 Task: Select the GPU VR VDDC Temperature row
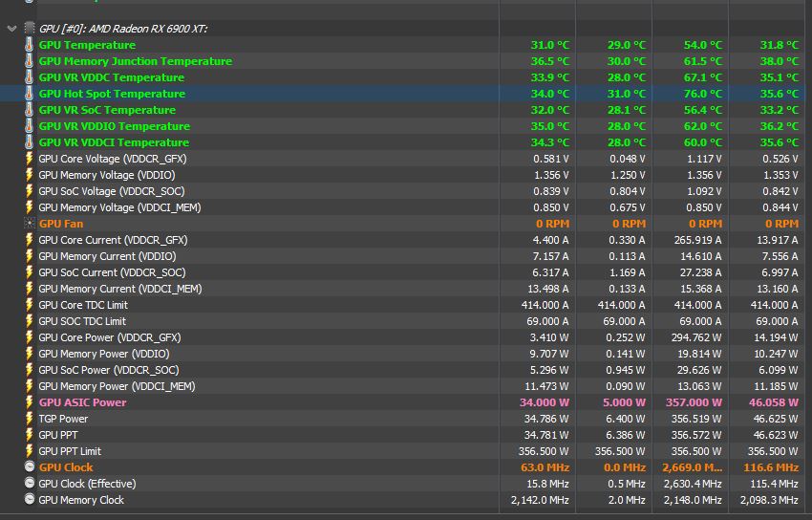402,77
